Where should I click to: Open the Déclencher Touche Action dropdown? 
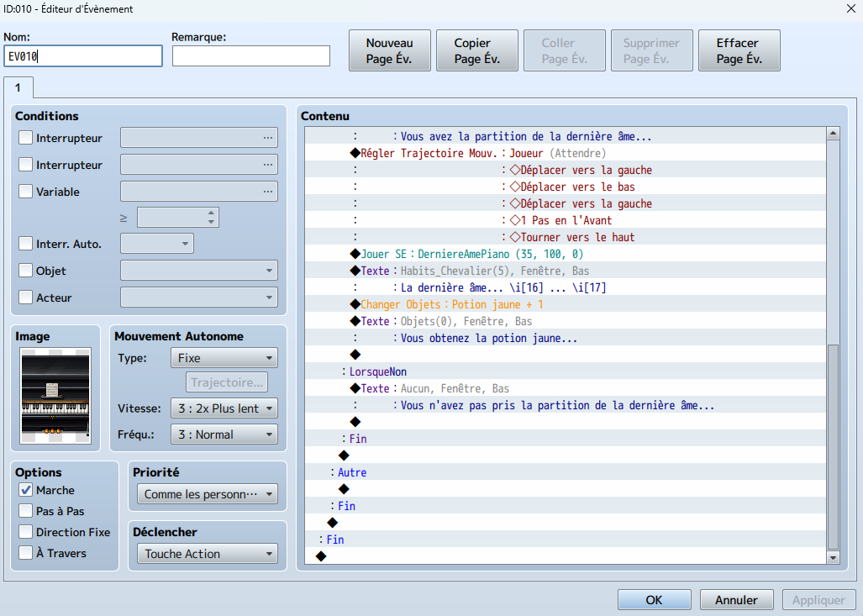pyautogui.click(x=207, y=554)
